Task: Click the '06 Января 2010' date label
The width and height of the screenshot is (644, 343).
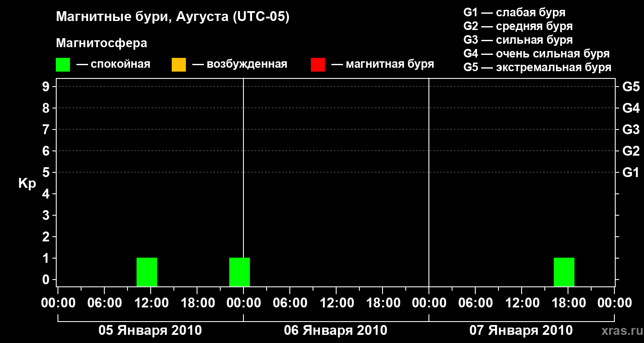Action: [x=336, y=331]
